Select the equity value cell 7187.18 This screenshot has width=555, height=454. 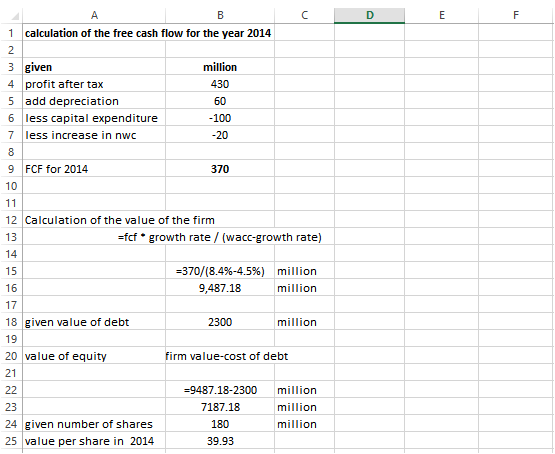click(220, 407)
